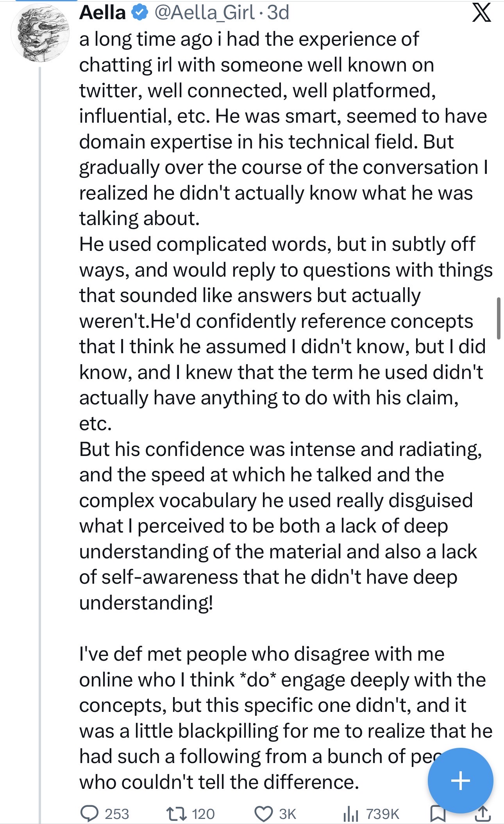The image size is (504, 824).
Task: Click the scrollbar thumb on right edge
Action: (499, 318)
